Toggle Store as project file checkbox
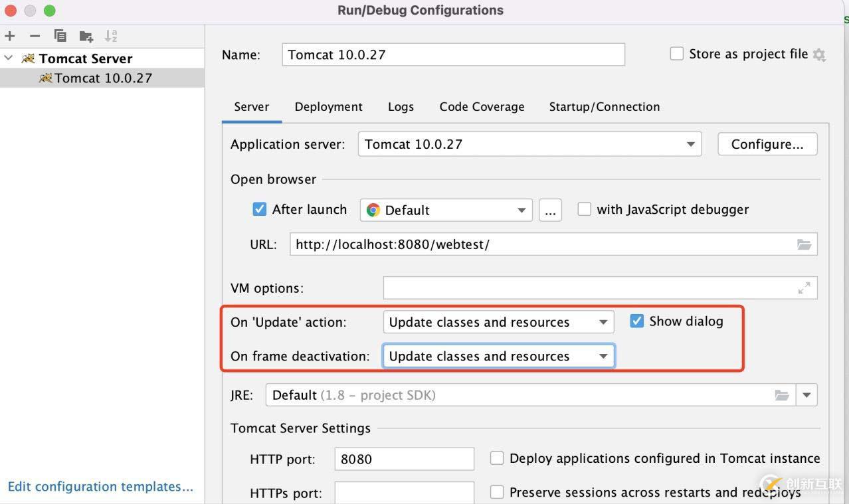The height and width of the screenshot is (504, 849). [x=677, y=54]
